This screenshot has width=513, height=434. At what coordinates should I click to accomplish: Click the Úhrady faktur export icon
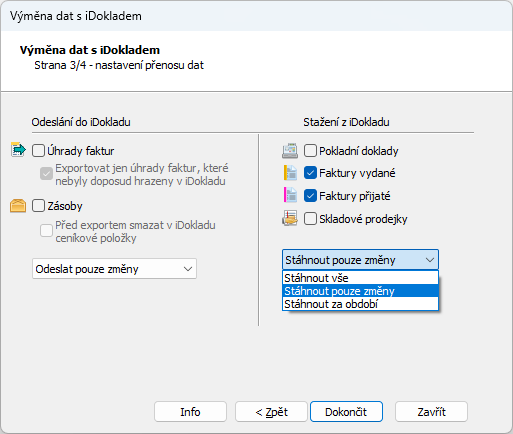pyautogui.click(x=18, y=150)
